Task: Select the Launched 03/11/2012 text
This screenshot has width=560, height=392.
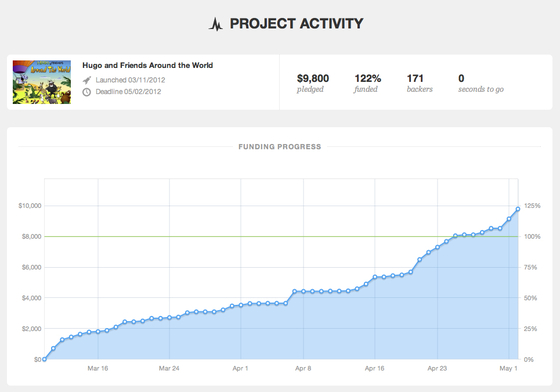Action: point(130,80)
